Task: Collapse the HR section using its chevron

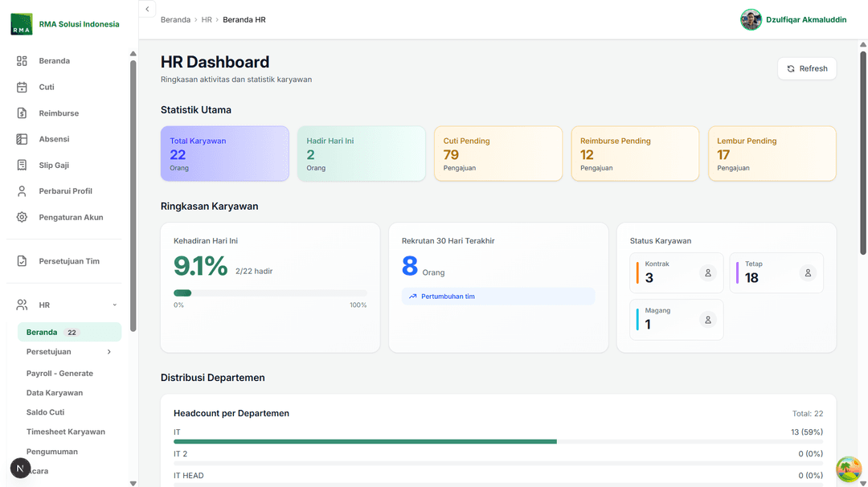Action: coord(113,305)
